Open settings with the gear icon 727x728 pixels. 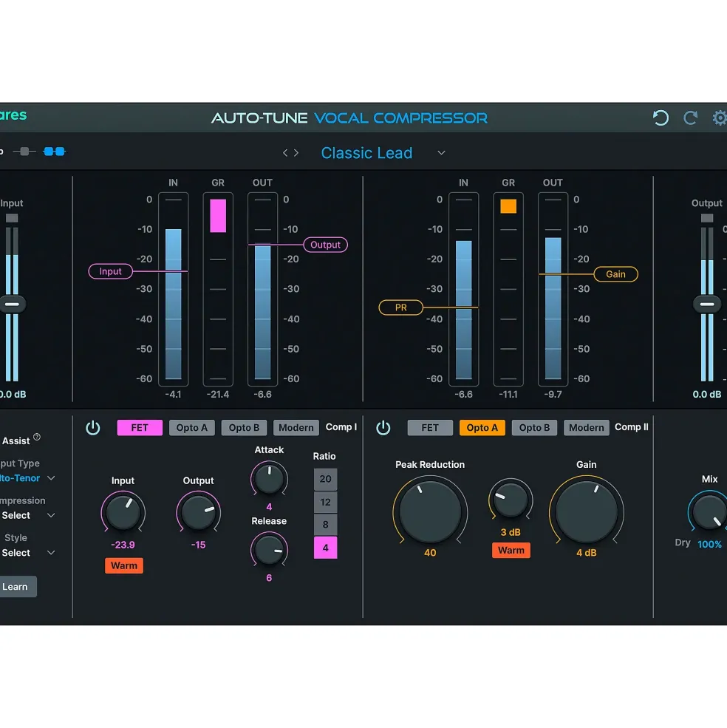tap(720, 118)
